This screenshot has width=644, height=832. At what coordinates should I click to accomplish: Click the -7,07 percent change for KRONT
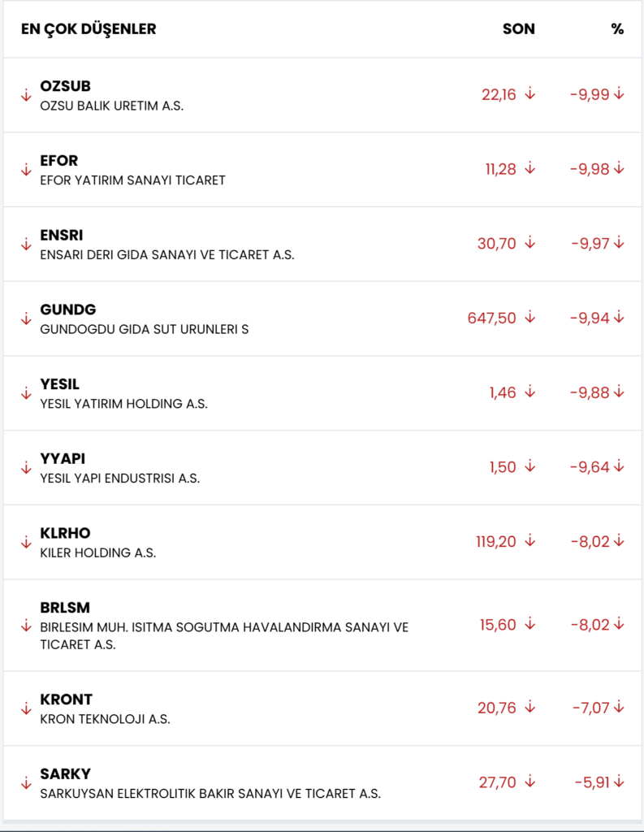(590, 708)
